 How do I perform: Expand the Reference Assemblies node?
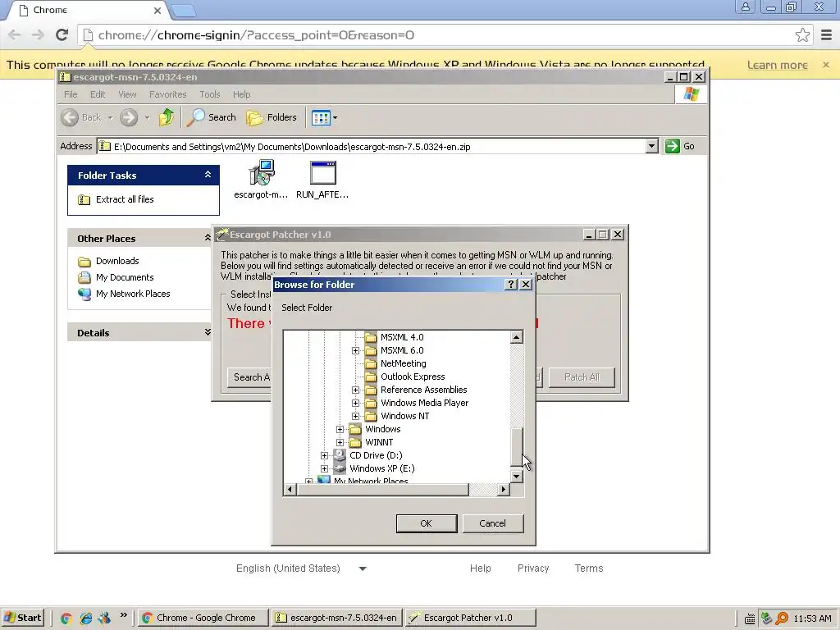[x=356, y=390]
